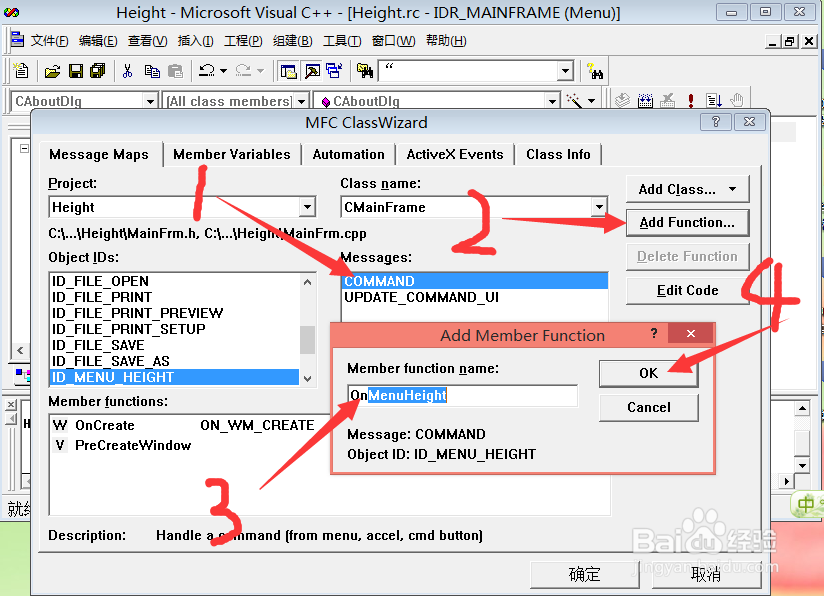The image size is (824, 596).
Task: Open the find text combo box dropdown
Action: [x=565, y=70]
